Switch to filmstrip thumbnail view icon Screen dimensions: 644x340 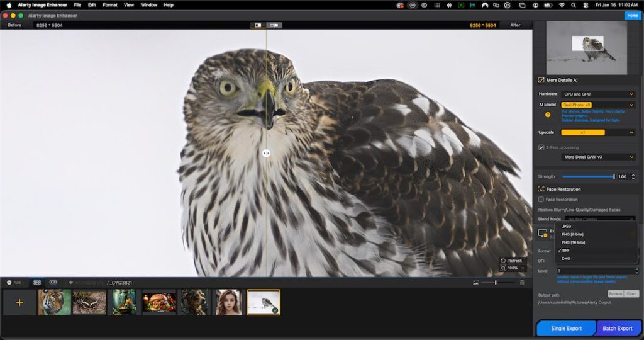coord(53,283)
